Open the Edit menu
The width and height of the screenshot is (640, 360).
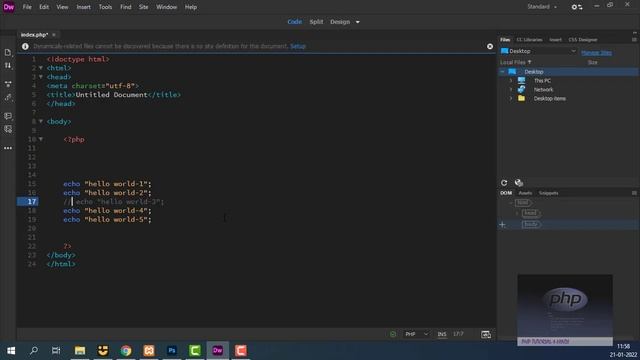(x=44, y=7)
